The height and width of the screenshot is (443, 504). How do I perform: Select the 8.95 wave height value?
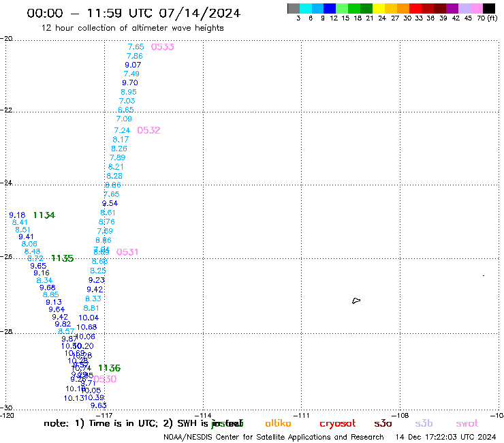click(129, 92)
